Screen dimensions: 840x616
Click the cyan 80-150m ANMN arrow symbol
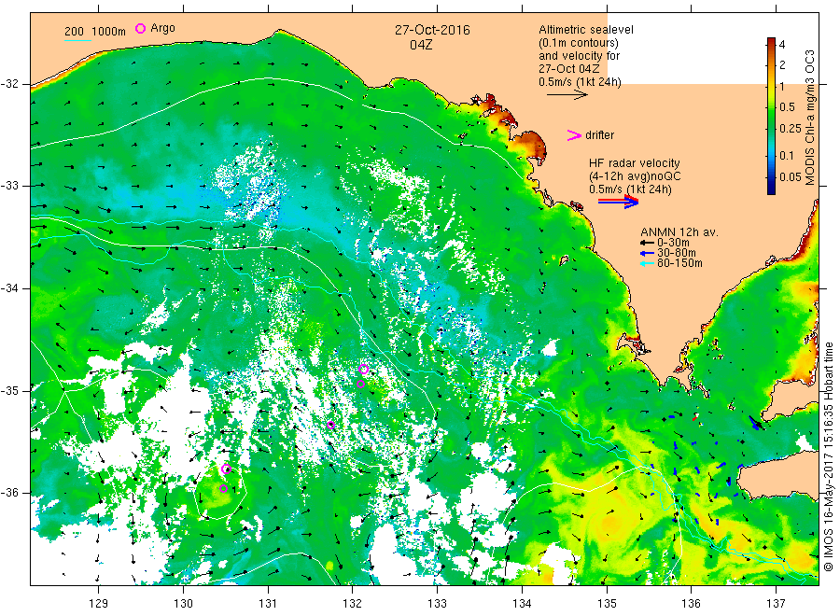tap(647, 263)
